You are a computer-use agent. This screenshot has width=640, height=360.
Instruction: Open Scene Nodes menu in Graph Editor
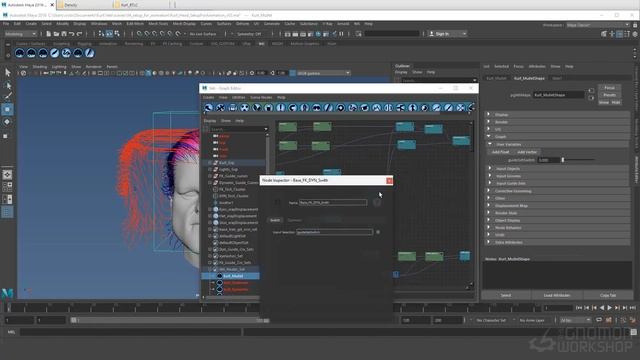[x=261, y=98]
